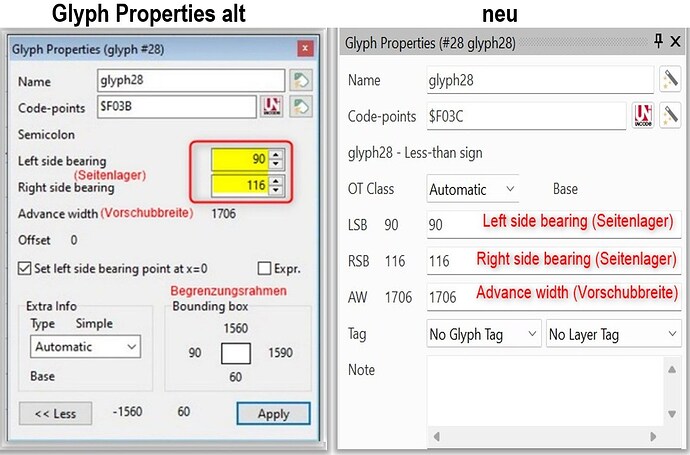Click the Unicode icon in old dialog
The image size is (690, 455).
pyautogui.click(x=271, y=107)
